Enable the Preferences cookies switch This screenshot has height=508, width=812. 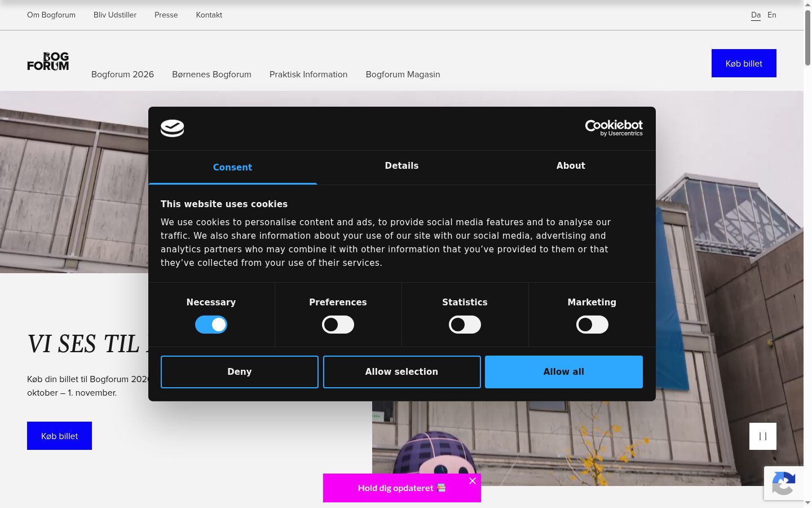tap(338, 325)
